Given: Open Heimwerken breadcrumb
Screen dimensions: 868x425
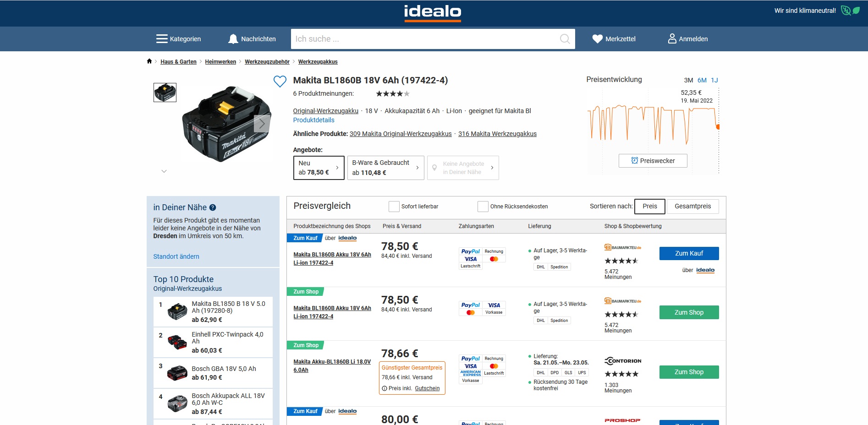Looking at the screenshot, I should coord(220,62).
